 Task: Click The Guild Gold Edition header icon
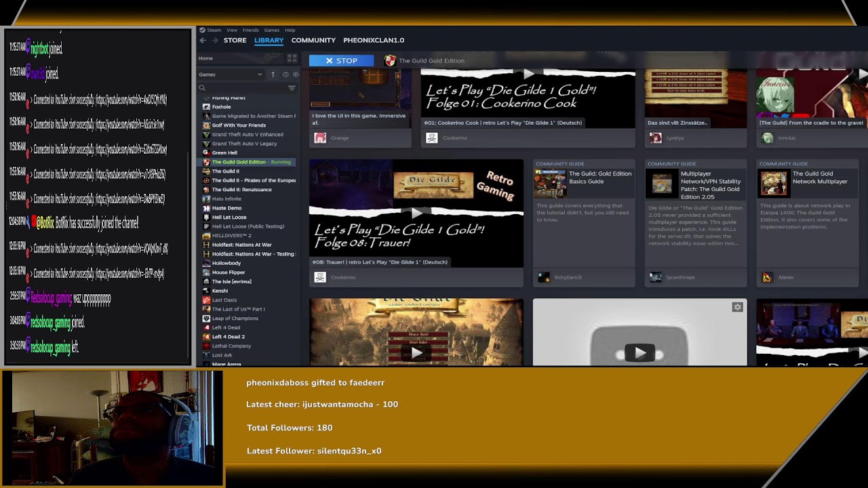pyautogui.click(x=390, y=61)
